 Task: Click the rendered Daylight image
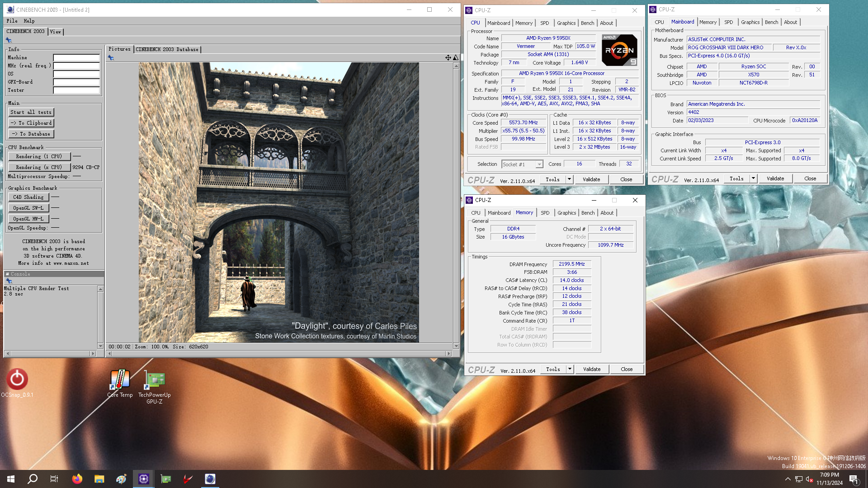[278, 202]
